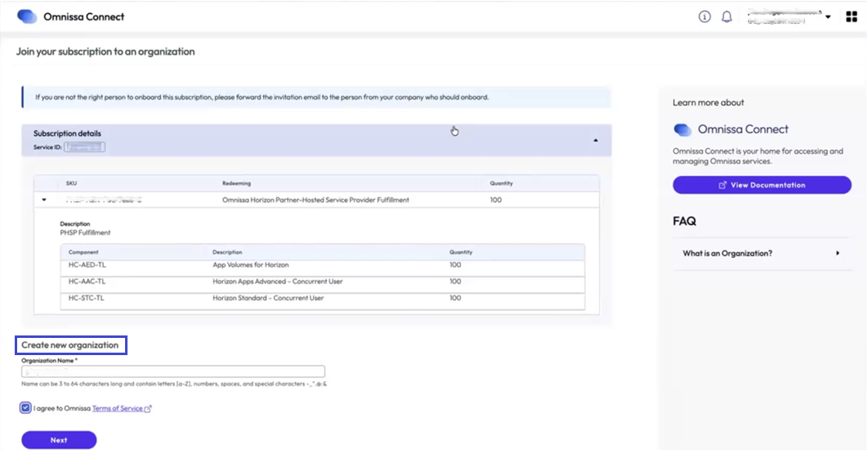Click the 'Create new organization' heading
Viewport: 868px width, 450px height.
pyautogui.click(x=69, y=345)
